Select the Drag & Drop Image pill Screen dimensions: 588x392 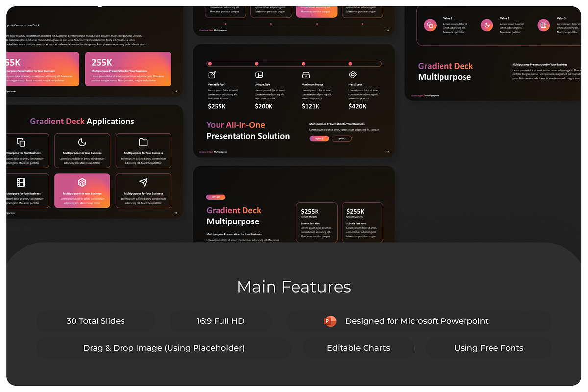tap(164, 348)
